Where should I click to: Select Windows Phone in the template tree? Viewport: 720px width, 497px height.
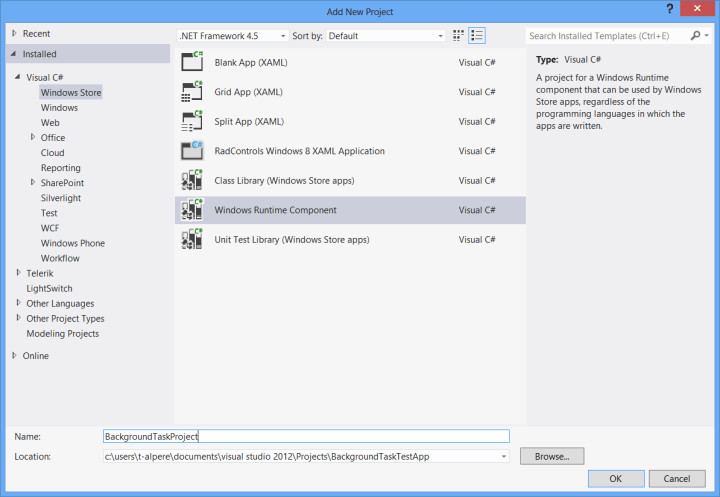point(72,243)
